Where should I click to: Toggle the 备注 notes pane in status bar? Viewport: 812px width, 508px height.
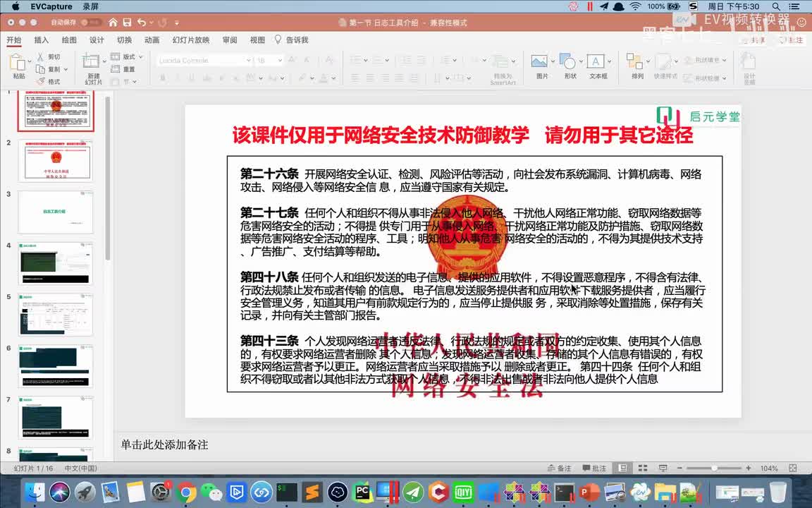pos(559,468)
